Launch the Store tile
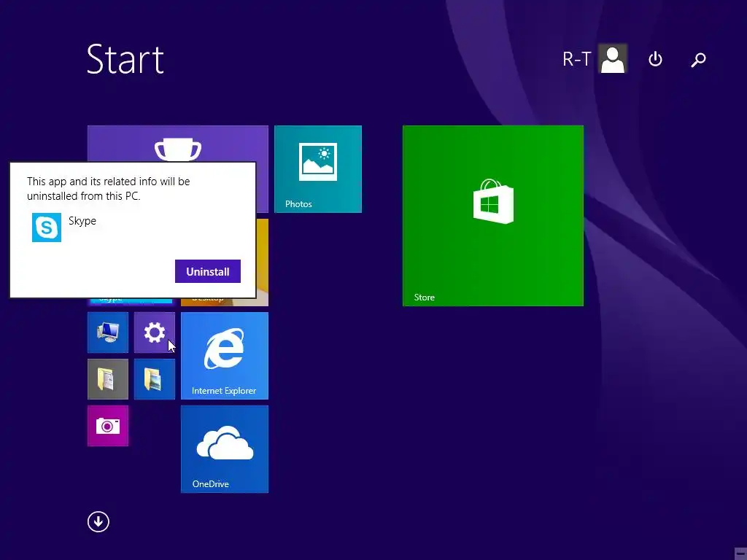The width and height of the screenshot is (747, 560). pyautogui.click(x=493, y=216)
